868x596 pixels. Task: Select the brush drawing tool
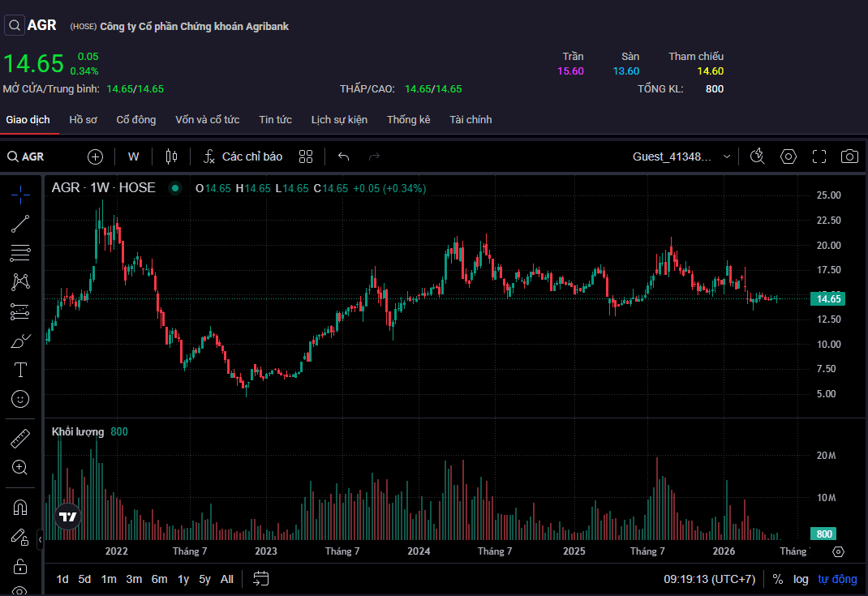[20, 341]
